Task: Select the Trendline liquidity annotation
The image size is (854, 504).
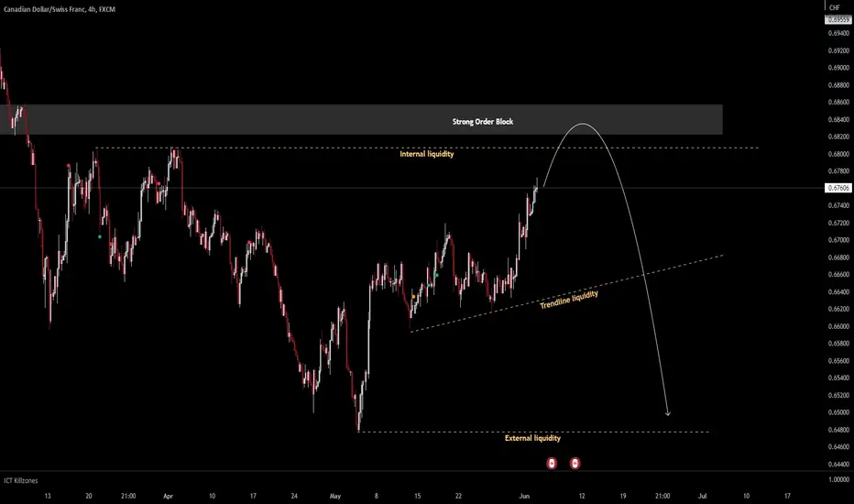Action: click(569, 299)
